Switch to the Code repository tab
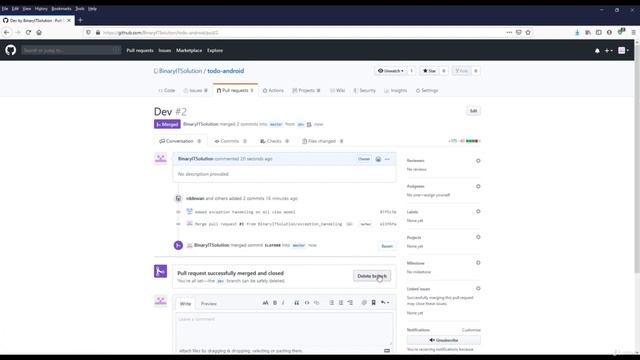Viewport: 640px width, 360px height. (x=167, y=91)
